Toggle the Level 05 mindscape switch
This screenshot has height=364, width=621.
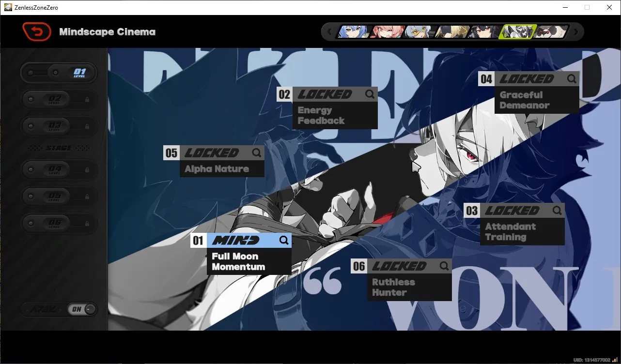[x=59, y=197]
